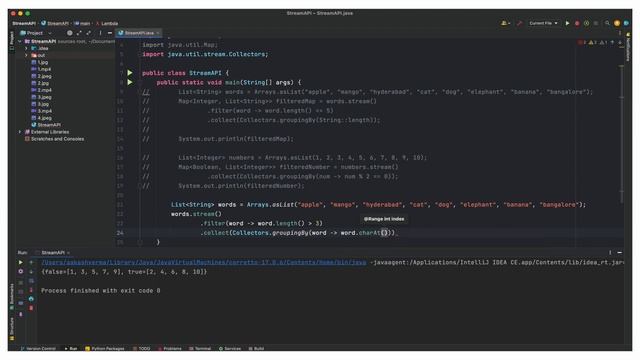Open the Current File run configuration dropdown
Screen dimensions: 640x360
(x=543, y=23)
